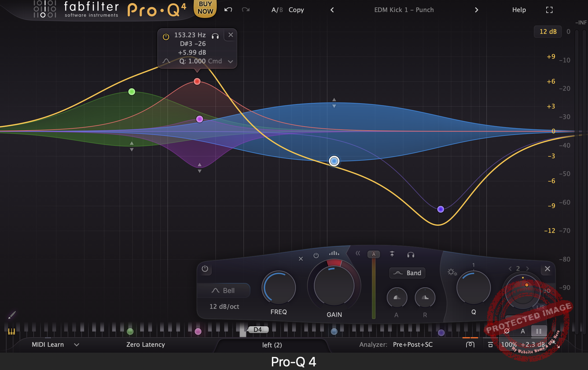The height and width of the screenshot is (370, 588).
Task: Click green band marker on piano strip
Action: coord(130,332)
